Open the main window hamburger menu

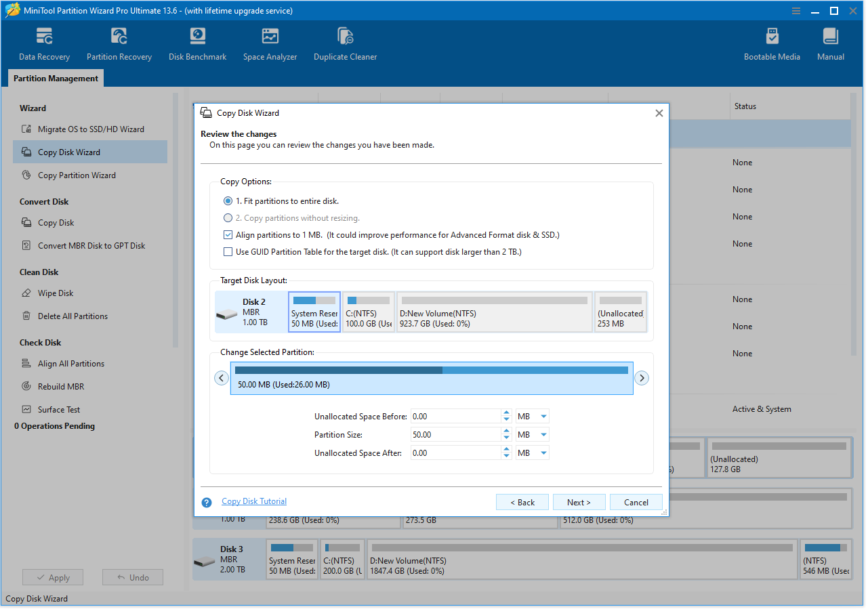[796, 11]
